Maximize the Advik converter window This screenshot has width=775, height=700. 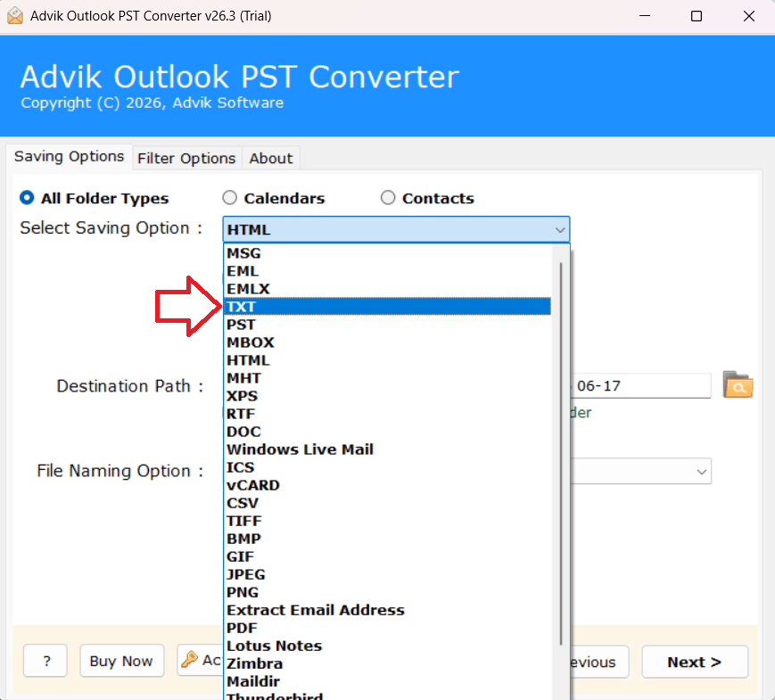pyautogui.click(x=696, y=16)
